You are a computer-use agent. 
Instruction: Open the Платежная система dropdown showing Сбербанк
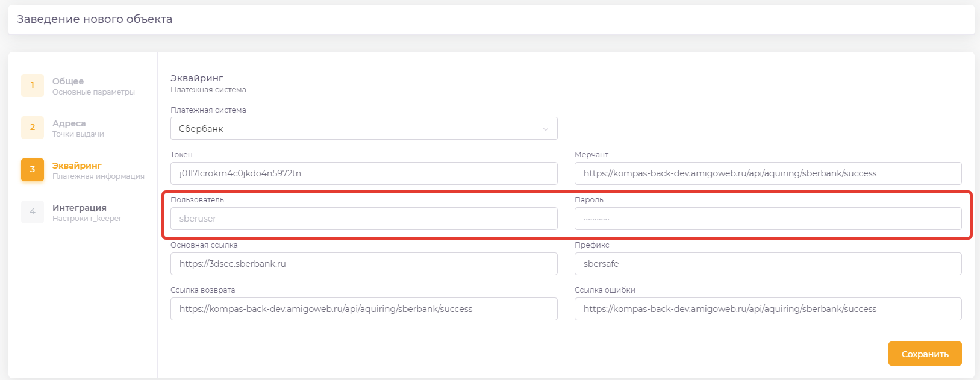tap(363, 129)
